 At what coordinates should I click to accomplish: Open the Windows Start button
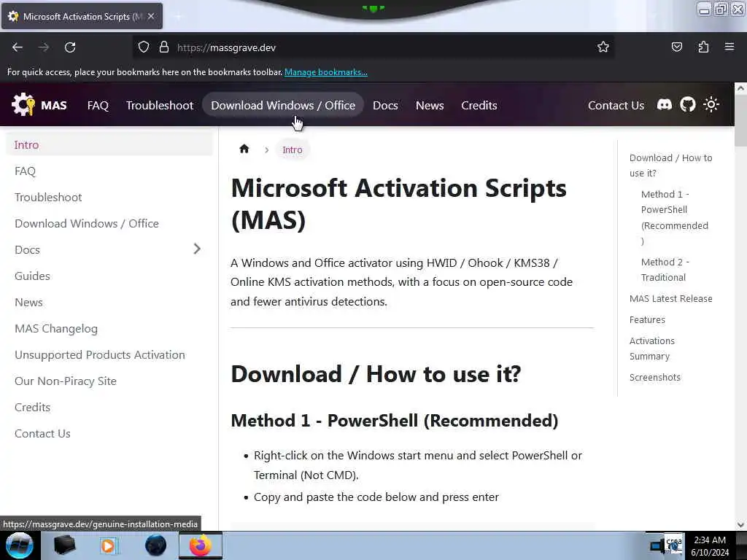tap(19, 545)
